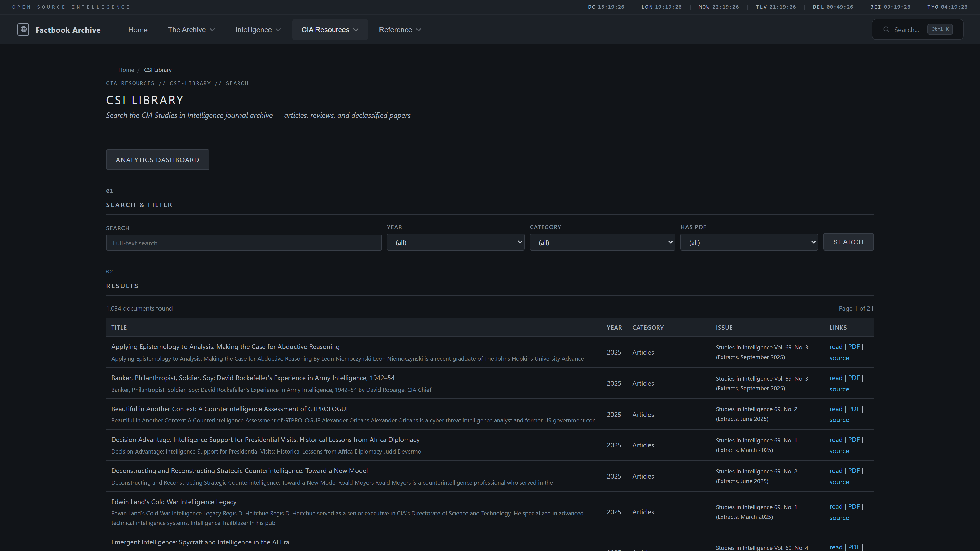Open the Intelligence navigation menu

(253, 30)
